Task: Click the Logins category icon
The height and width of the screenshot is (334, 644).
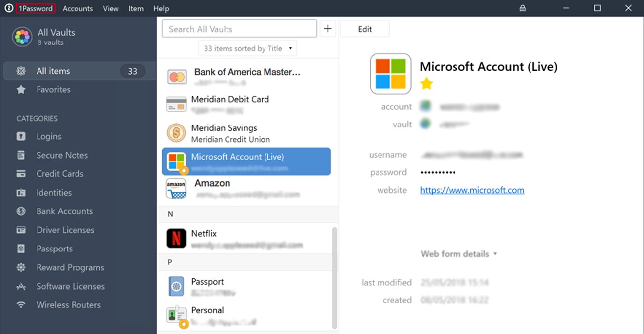Action: (21, 136)
